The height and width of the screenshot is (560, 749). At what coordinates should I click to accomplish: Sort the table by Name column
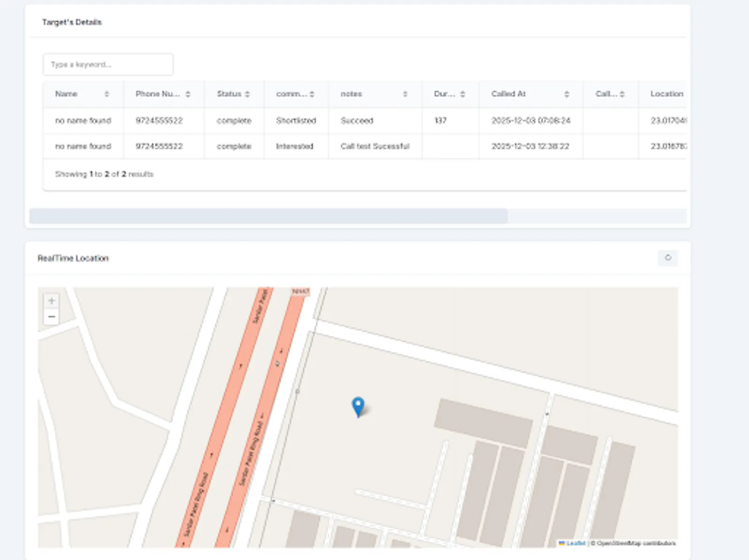[107, 94]
